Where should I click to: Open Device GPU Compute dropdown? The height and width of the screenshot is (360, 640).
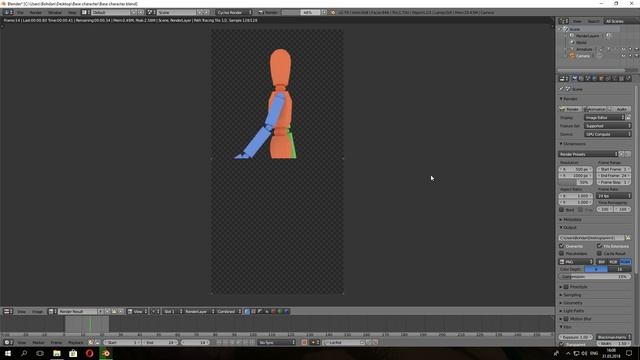(x=608, y=134)
